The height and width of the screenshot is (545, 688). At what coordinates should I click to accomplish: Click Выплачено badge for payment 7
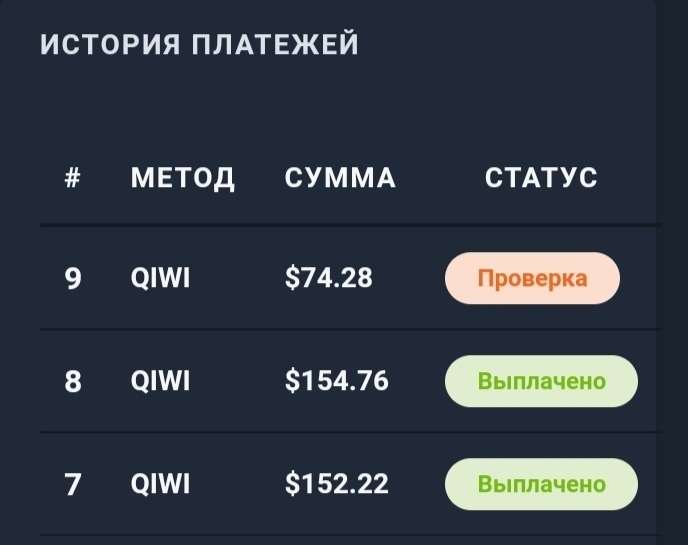[541, 484]
